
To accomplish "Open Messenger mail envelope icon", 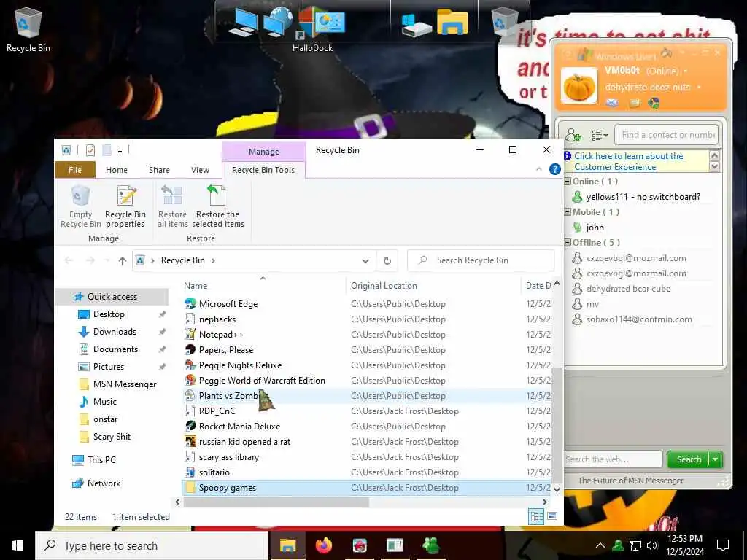I will (612, 103).
